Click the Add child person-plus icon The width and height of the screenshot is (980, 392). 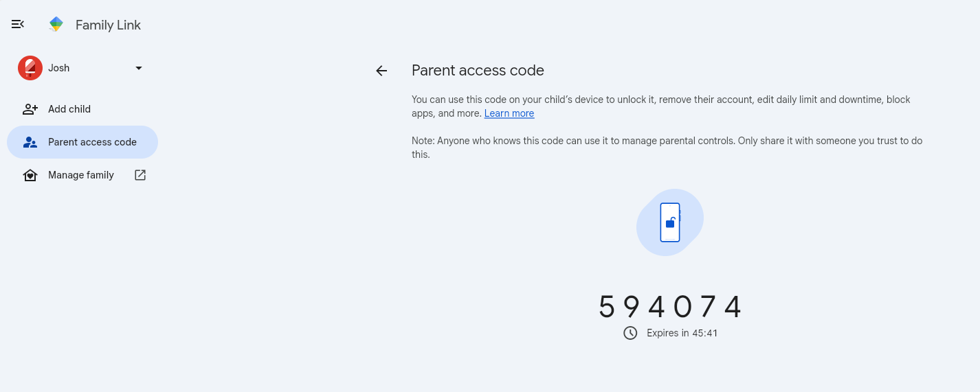point(30,109)
